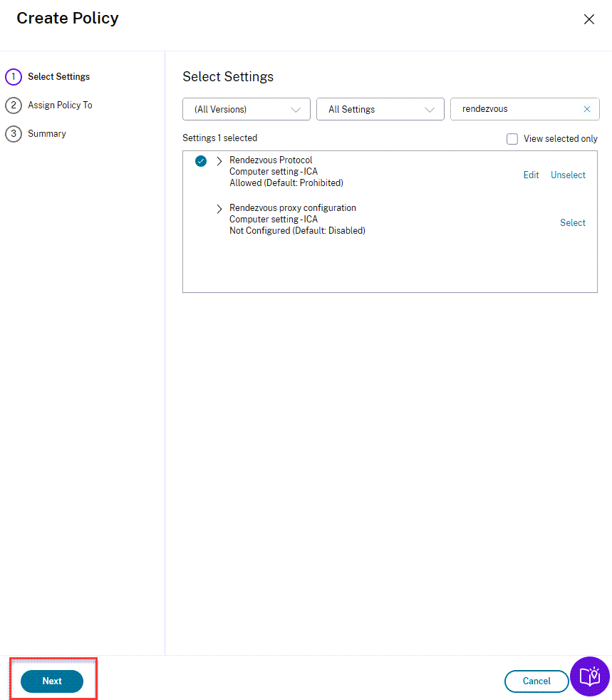The image size is (612, 700).
Task: Jump to the Summary step
Action: pyautogui.click(x=46, y=134)
